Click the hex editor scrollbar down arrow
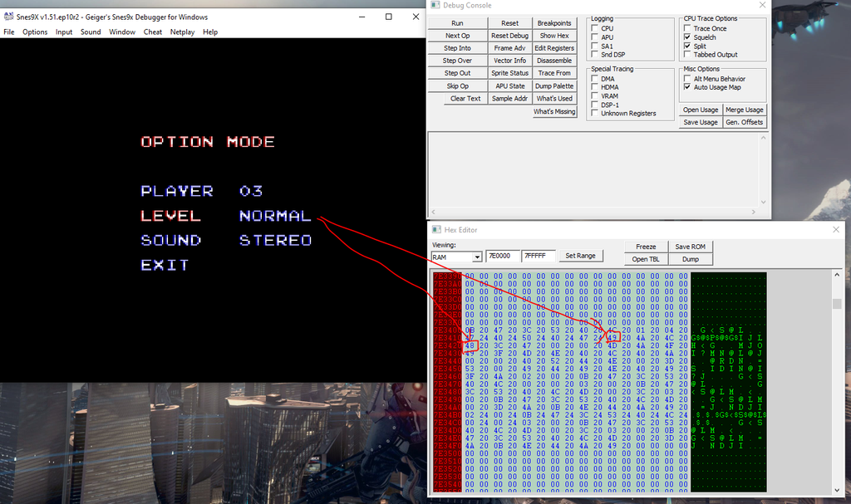This screenshot has height=504, width=851. click(x=837, y=490)
